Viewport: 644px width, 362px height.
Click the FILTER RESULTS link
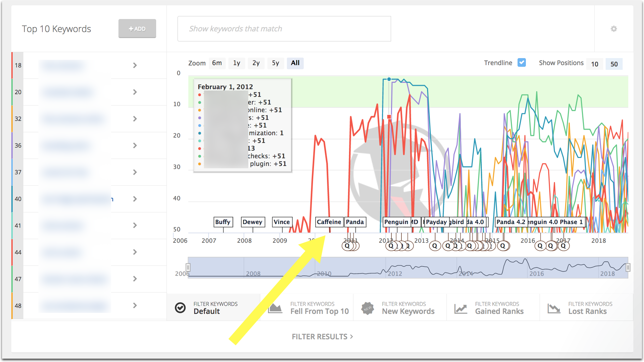click(x=322, y=337)
